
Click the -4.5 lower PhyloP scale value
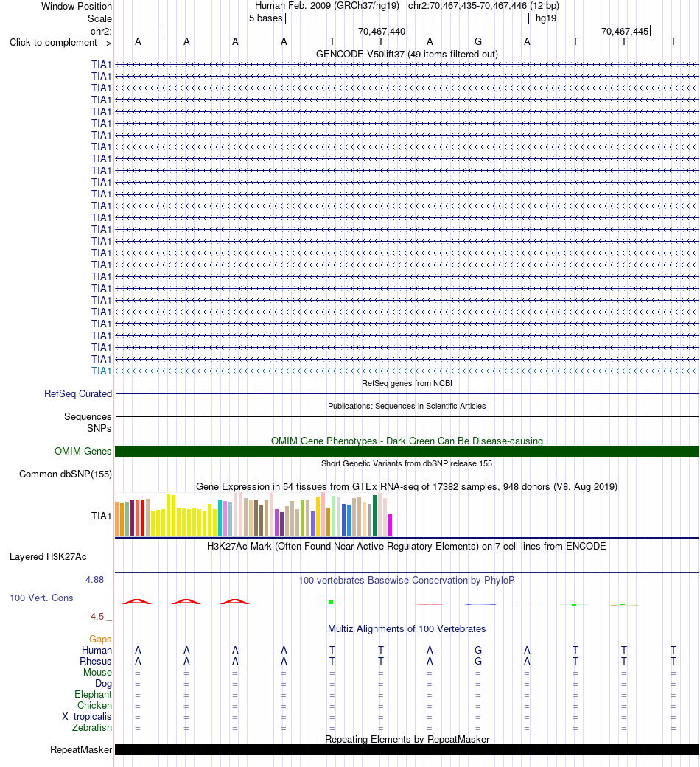tap(96, 617)
